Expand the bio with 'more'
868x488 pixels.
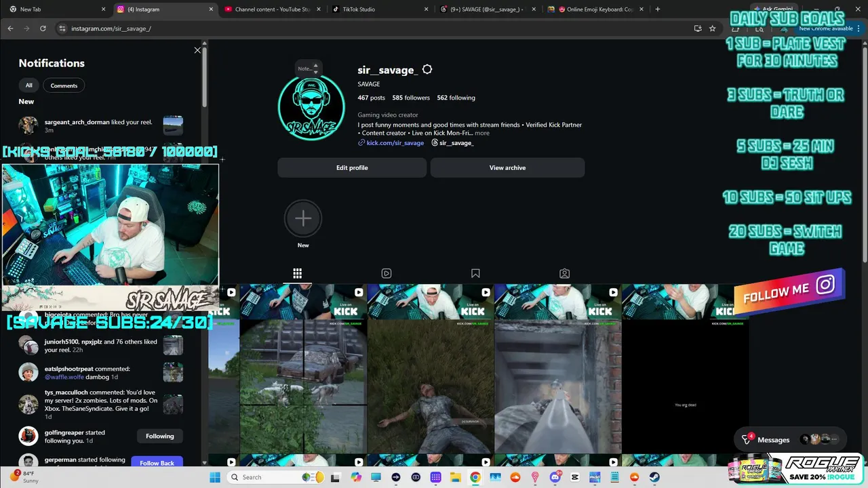(482, 133)
